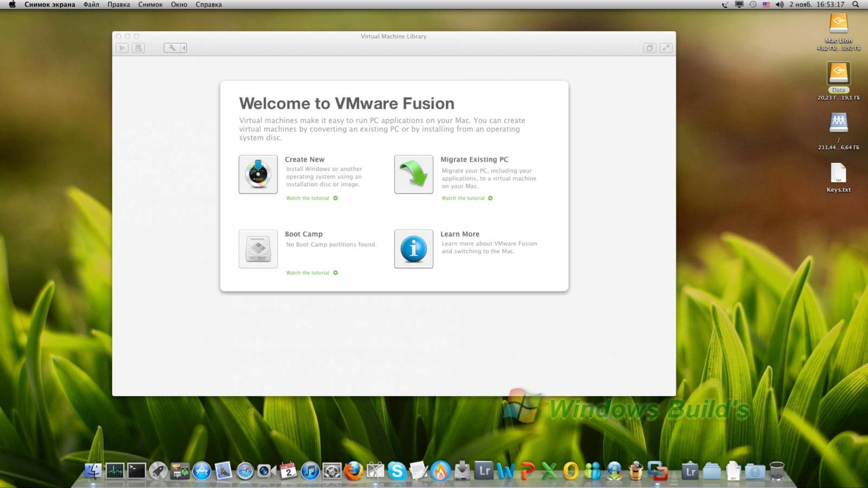The width and height of the screenshot is (868, 488).
Task: Click the Create New heading
Action: (x=304, y=160)
